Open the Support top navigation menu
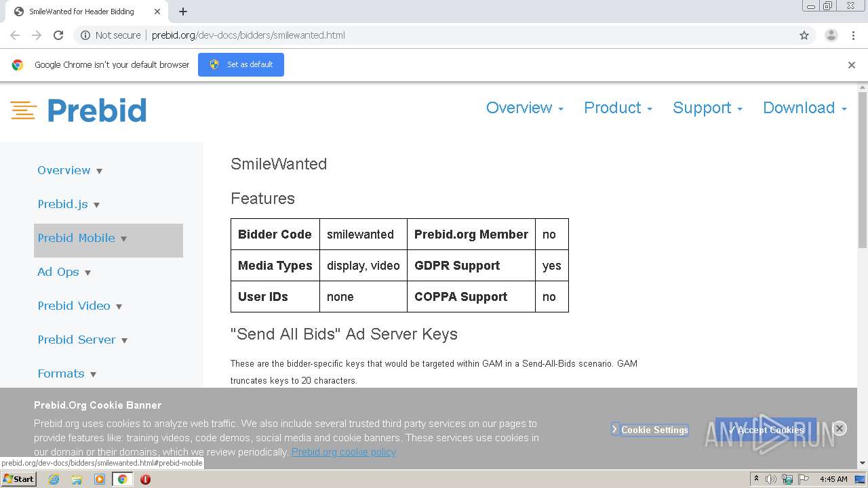 (707, 108)
